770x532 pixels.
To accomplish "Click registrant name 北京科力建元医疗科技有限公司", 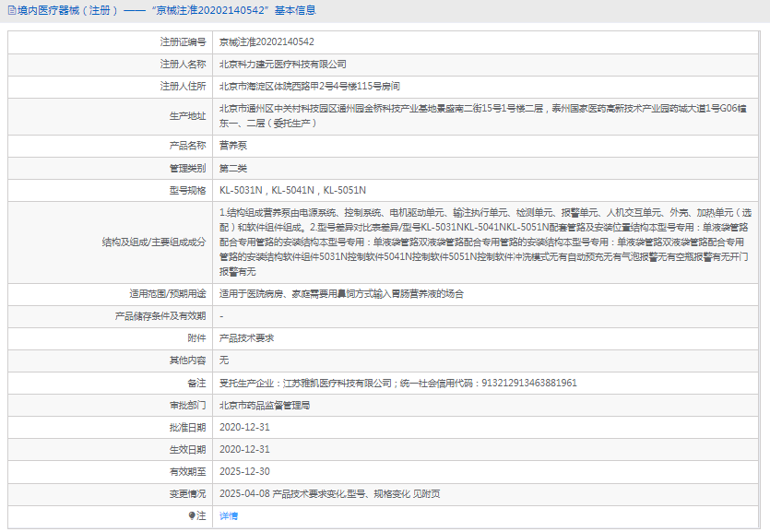I will (x=283, y=65).
